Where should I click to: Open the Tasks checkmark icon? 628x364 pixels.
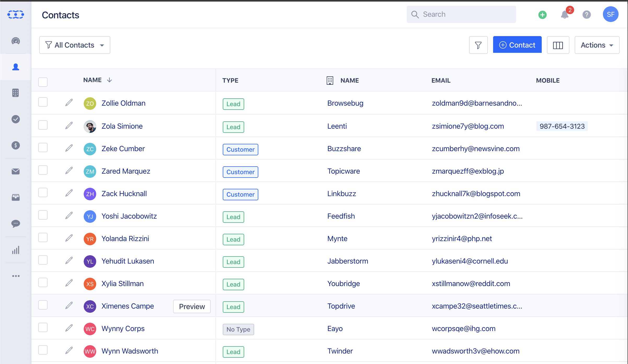(16, 119)
